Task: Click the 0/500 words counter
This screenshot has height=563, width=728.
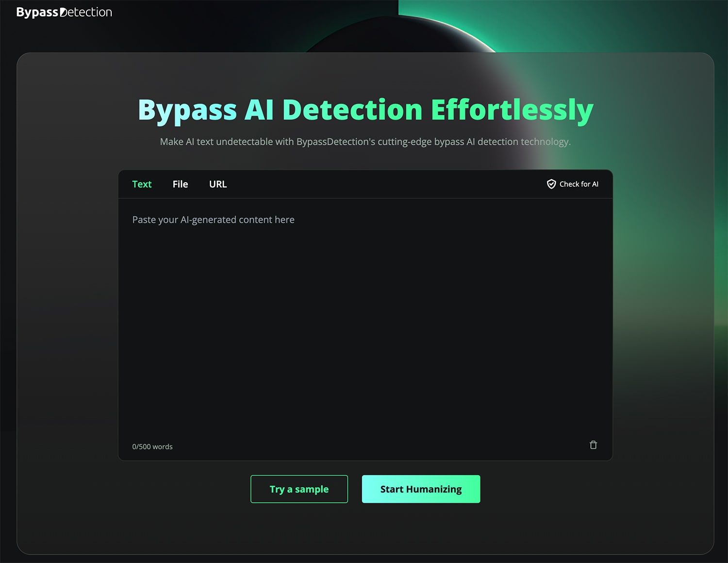Action: 152,446
